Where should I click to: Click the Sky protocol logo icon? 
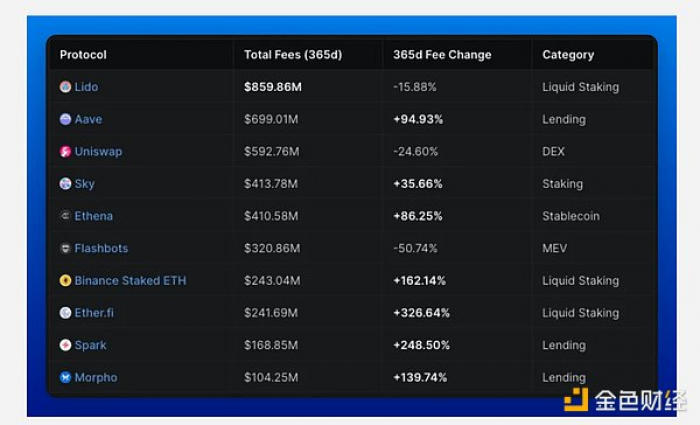pyautogui.click(x=65, y=184)
